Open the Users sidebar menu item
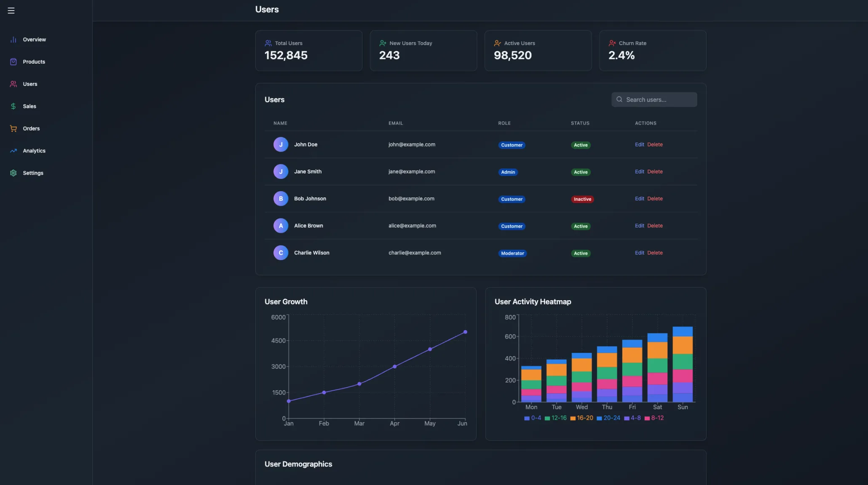The image size is (868, 485). tap(30, 84)
